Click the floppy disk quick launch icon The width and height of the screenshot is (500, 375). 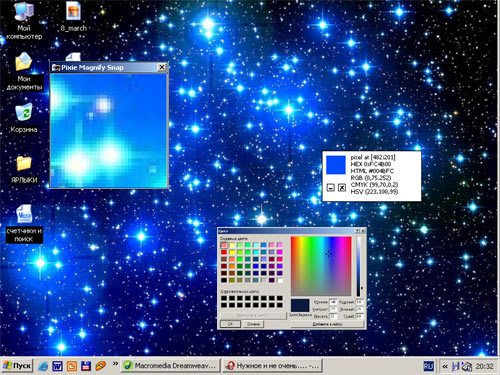coord(86,366)
